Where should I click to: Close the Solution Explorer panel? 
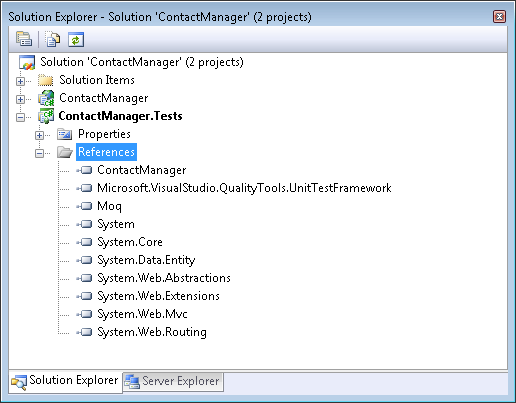point(499,16)
